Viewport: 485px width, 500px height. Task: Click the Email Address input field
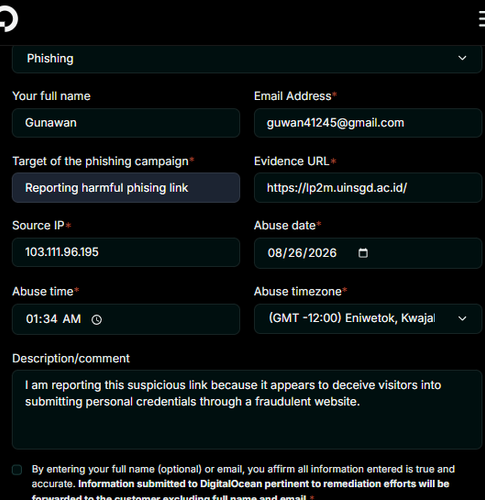click(368, 123)
